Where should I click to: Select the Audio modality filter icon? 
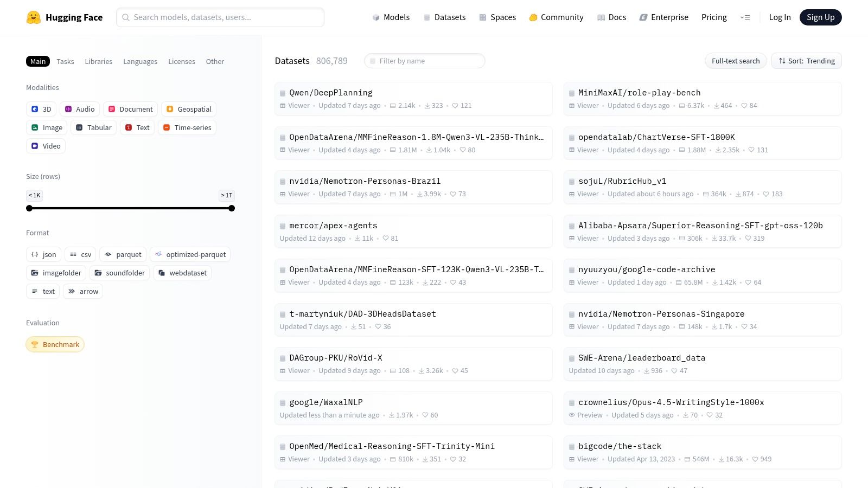[68, 109]
